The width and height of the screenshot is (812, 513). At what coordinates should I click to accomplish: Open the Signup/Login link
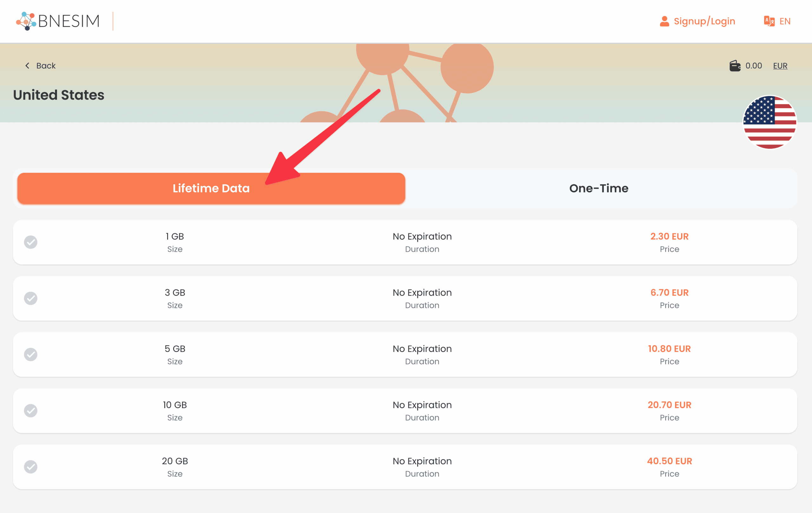tap(704, 21)
